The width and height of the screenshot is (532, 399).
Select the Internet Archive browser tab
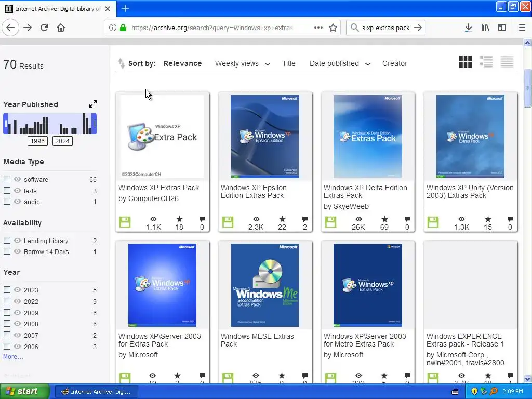tap(58, 9)
